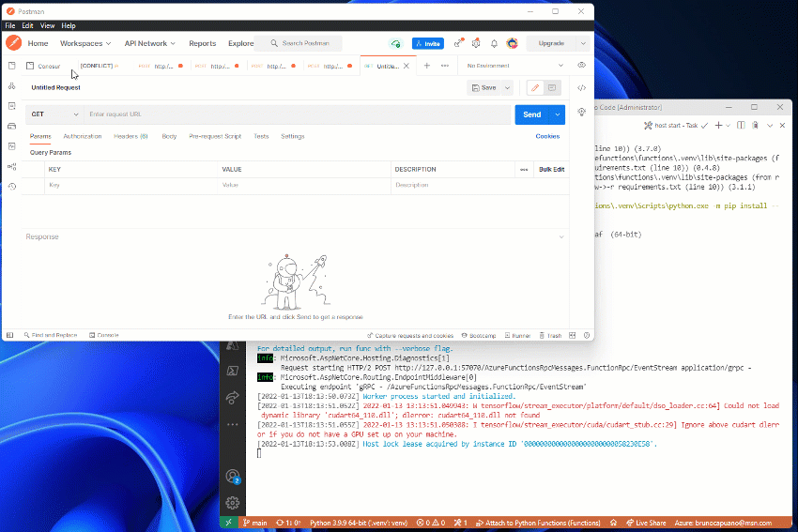Screen dimensions: 798x532
Task: Open the Flows sidebar icon
Action: (11, 166)
